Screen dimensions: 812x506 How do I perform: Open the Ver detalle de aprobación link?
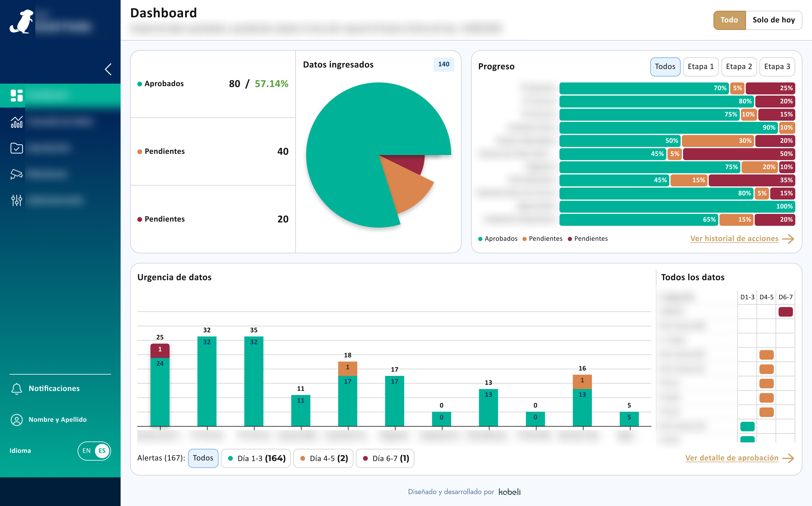pyautogui.click(x=731, y=458)
